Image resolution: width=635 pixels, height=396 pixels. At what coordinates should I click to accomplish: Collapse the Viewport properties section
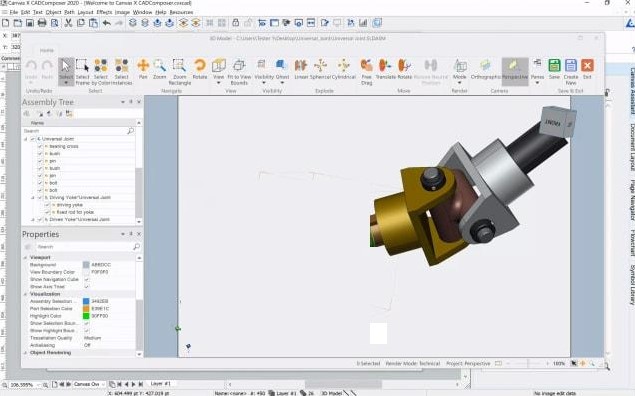click(26, 258)
